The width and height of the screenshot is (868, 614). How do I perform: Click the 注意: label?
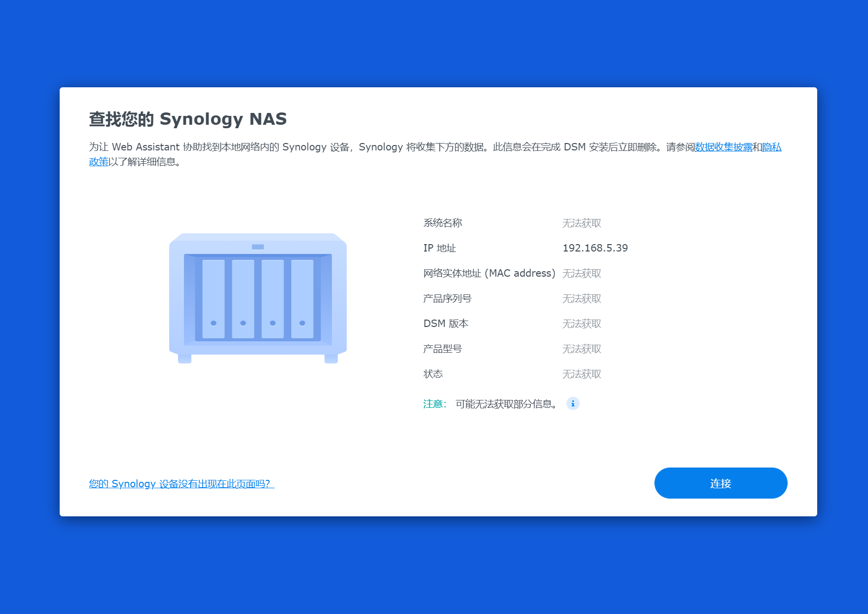click(x=434, y=404)
